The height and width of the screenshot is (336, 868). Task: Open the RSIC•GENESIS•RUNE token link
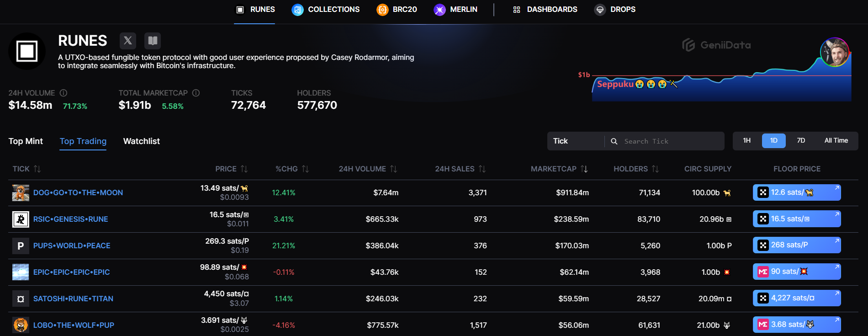coord(70,219)
